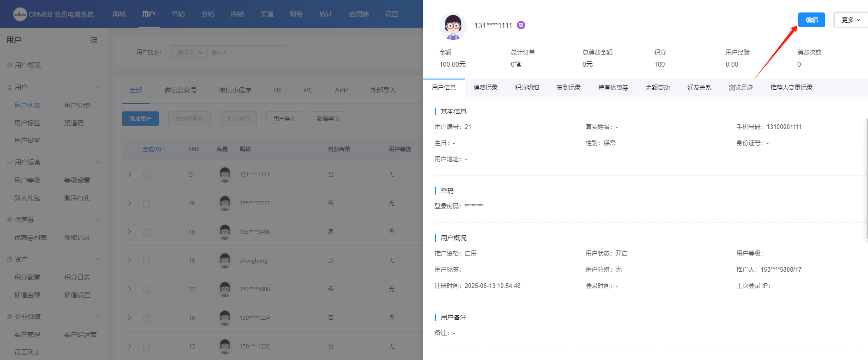Switch to the 消费记录 tab

click(x=485, y=87)
